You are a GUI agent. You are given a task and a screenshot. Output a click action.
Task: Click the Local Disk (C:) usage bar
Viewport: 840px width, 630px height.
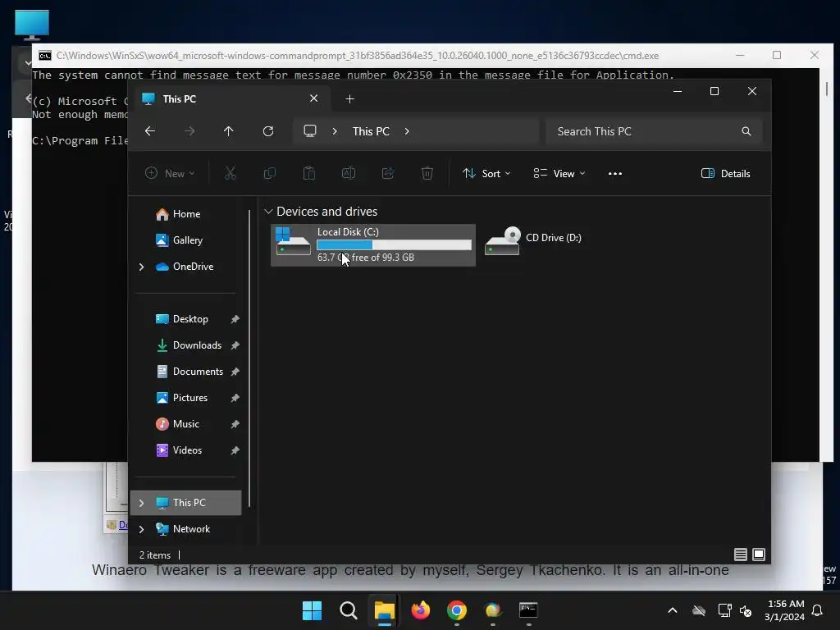point(395,244)
